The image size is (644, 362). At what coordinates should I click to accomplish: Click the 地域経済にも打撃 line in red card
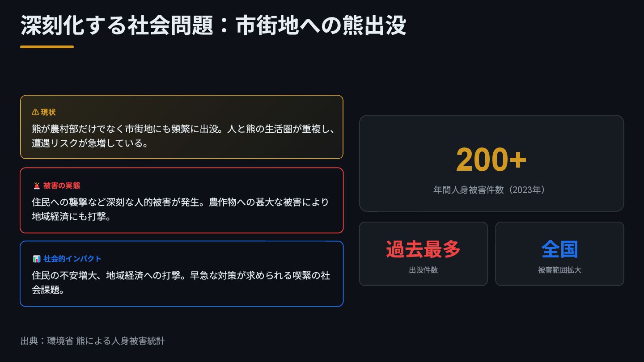point(72,217)
